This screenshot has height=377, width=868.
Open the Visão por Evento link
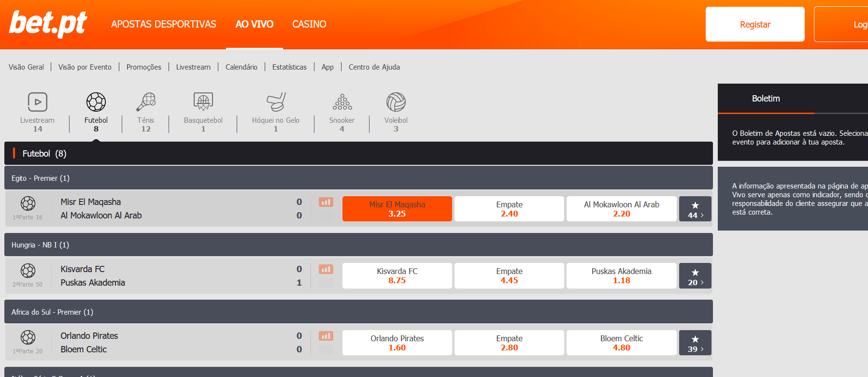[x=85, y=67]
